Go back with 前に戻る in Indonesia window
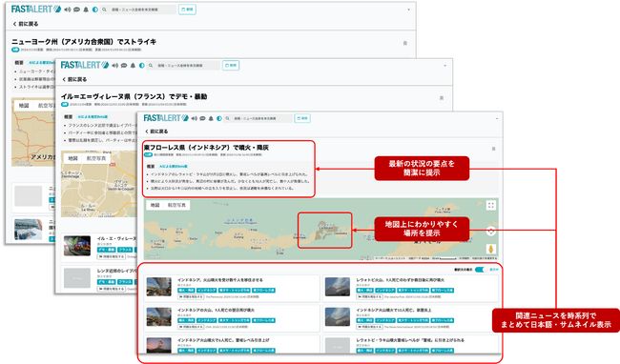 156,131
